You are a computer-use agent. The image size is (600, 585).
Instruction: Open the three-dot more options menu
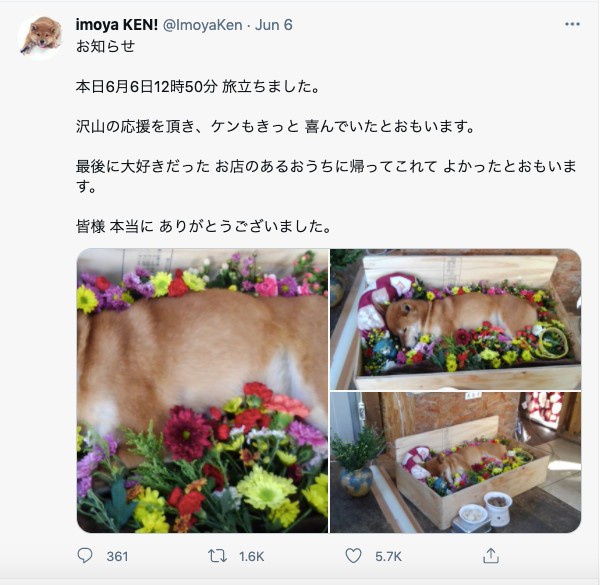point(572,24)
